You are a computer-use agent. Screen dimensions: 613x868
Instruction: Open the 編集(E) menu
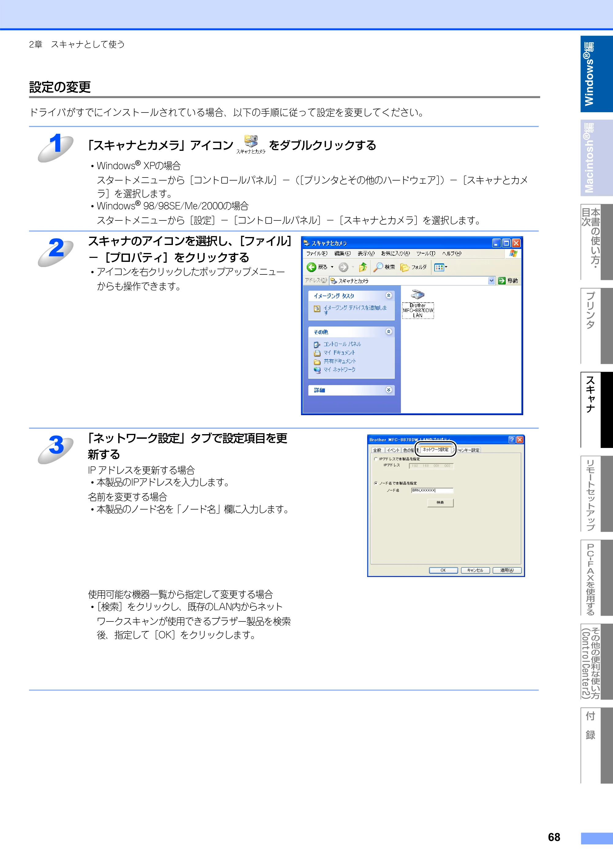tap(342, 253)
